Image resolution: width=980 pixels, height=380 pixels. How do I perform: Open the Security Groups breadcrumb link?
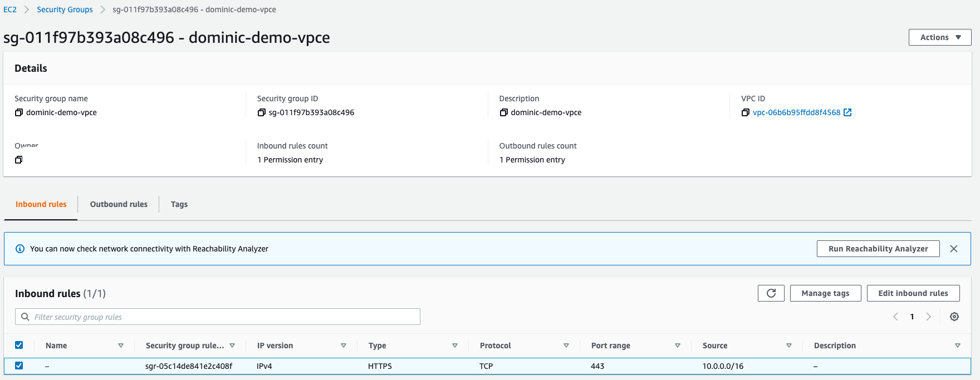[65, 9]
